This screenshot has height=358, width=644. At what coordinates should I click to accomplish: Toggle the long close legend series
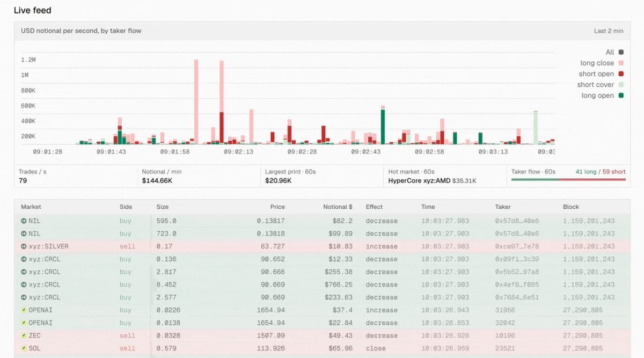tap(602, 63)
